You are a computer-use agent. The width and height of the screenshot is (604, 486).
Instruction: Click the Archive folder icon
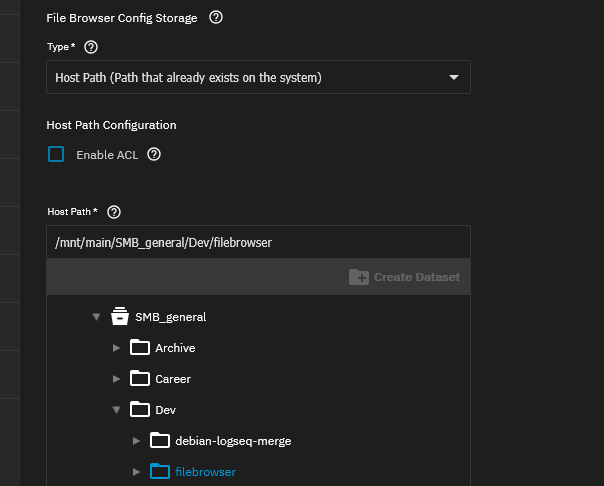(x=140, y=347)
